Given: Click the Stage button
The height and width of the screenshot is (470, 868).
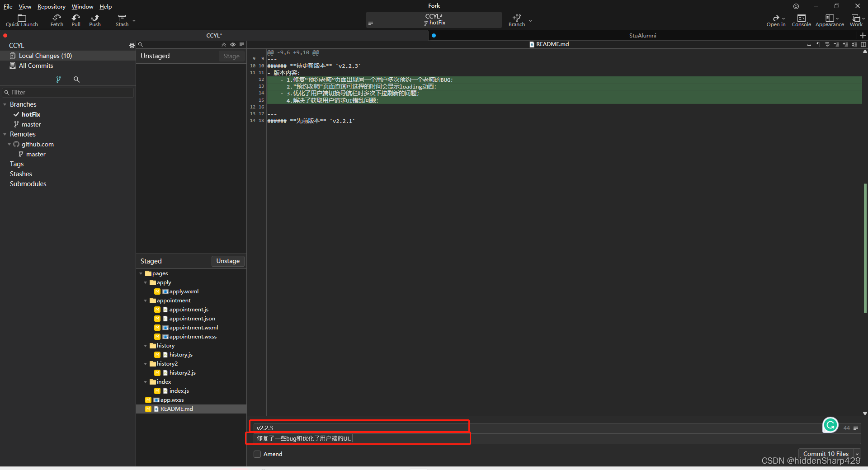Looking at the screenshot, I should pyautogui.click(x=231, y=56).
